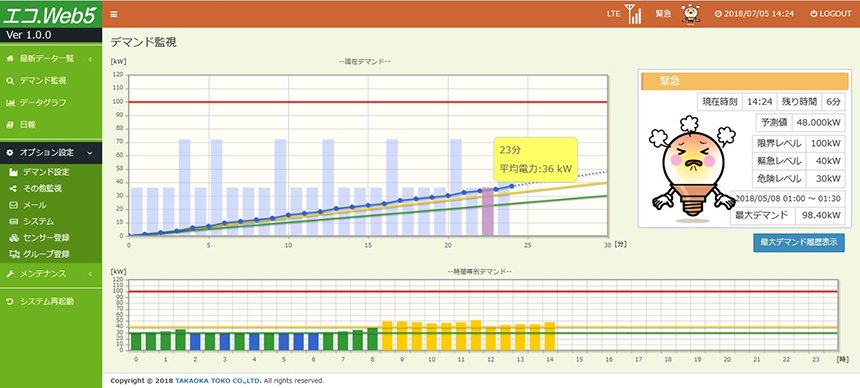
Task: Click the yellow bar at hour 14
Action: click(550, 336)
